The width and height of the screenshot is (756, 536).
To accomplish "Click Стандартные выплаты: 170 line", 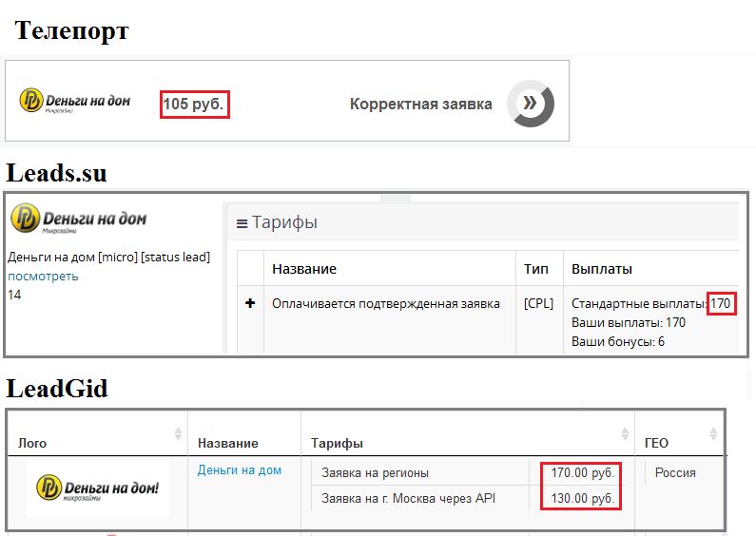I will click(650, 304).
